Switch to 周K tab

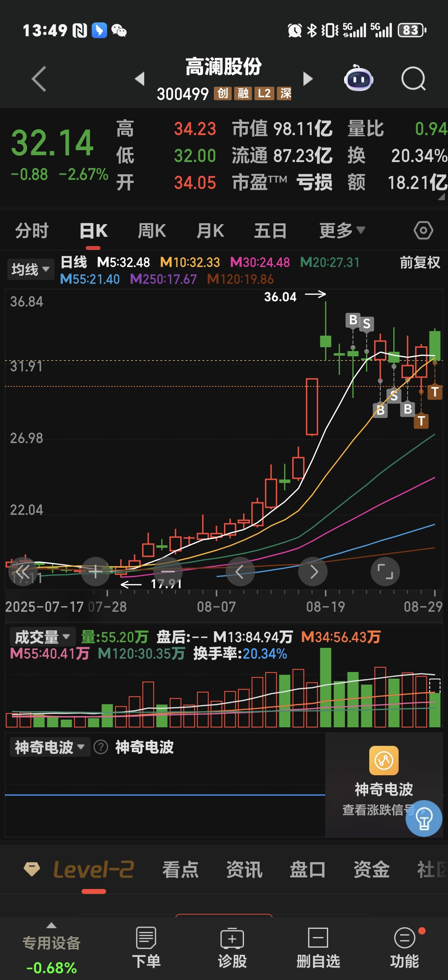[x=152, y=231]
